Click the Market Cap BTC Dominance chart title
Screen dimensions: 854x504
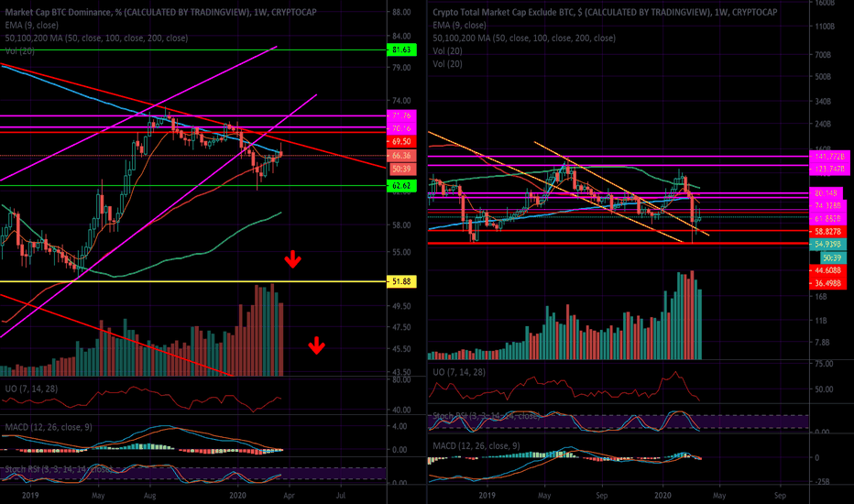[x=160, y=12]
